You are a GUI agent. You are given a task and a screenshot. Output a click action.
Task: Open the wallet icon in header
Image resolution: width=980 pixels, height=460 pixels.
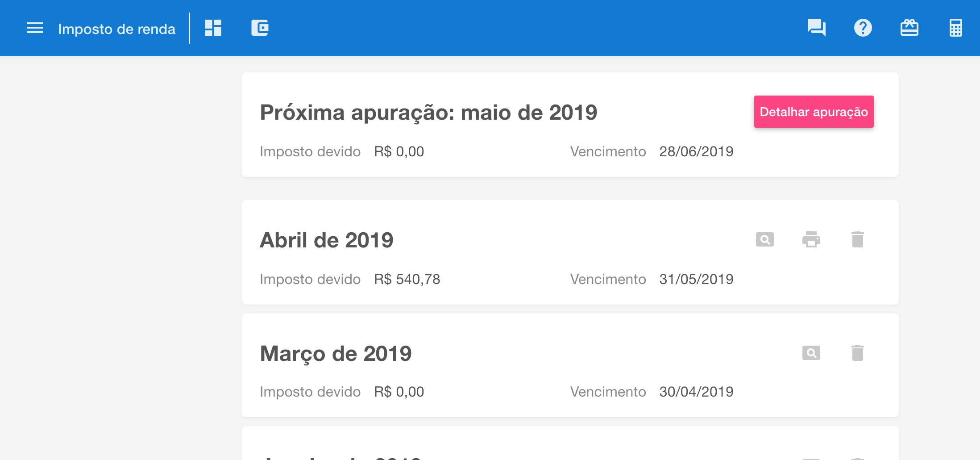pyautogui.click(x=260, y=28)
